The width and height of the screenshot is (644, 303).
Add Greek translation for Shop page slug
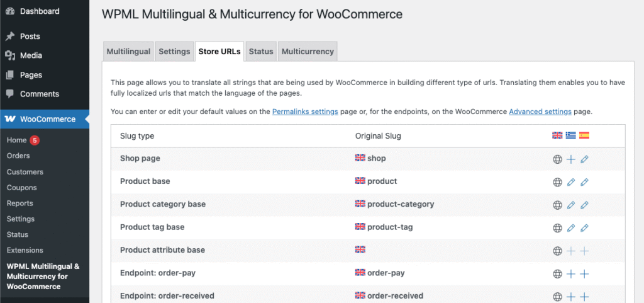570,159
